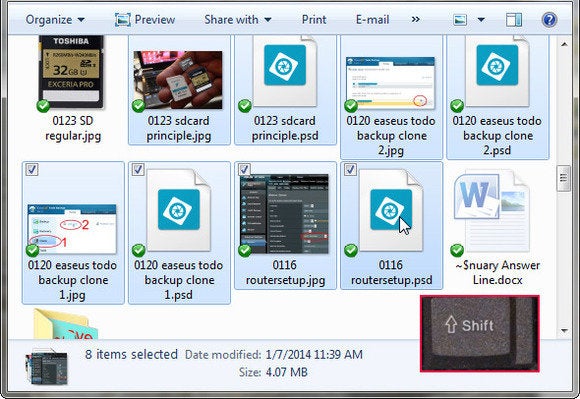
Task: Uncheck the 0120 easeus todo backup clone 1.jpg checkbox
Action: click(32, 169)
